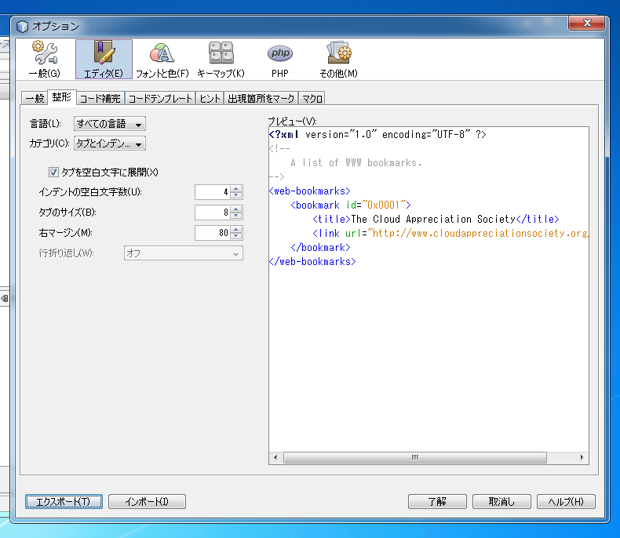
Task: Click the preview horizontal scrollbar thumb
Action: [415, 457]
